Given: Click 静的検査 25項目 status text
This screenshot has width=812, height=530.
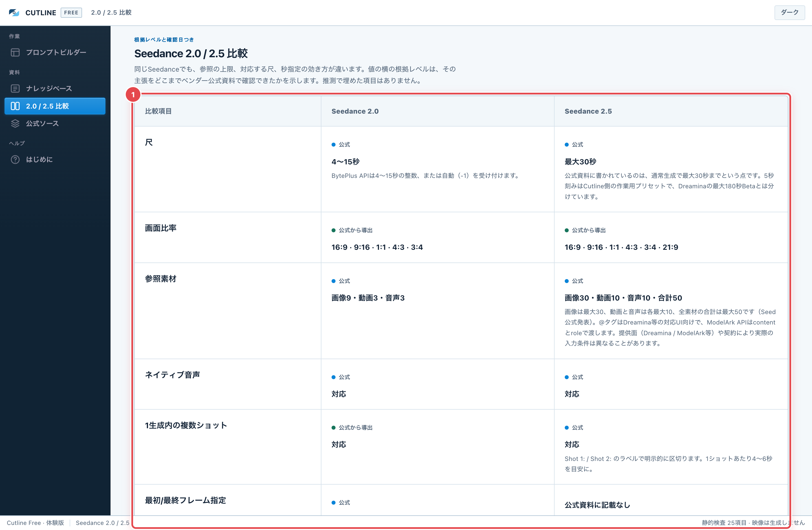Looking at the screenshot, I should [x=724, y=522].
